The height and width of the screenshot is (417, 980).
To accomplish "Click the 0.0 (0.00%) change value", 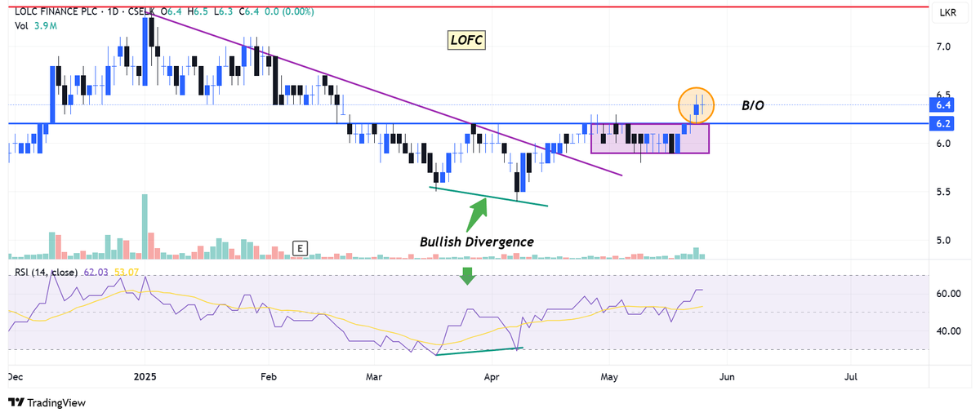I will tap(291, 12).
